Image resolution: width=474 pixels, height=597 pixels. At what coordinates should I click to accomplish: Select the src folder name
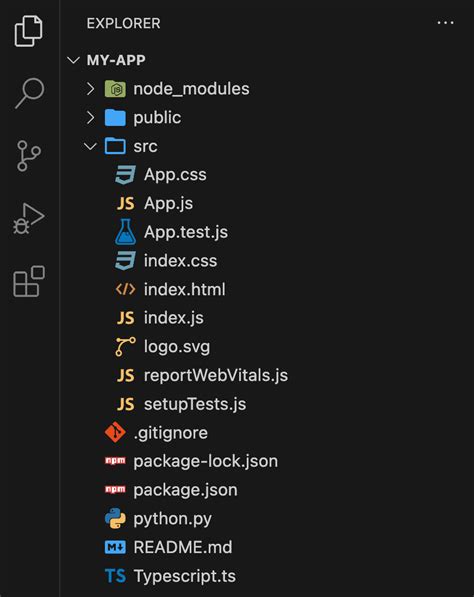pos(145,147)
